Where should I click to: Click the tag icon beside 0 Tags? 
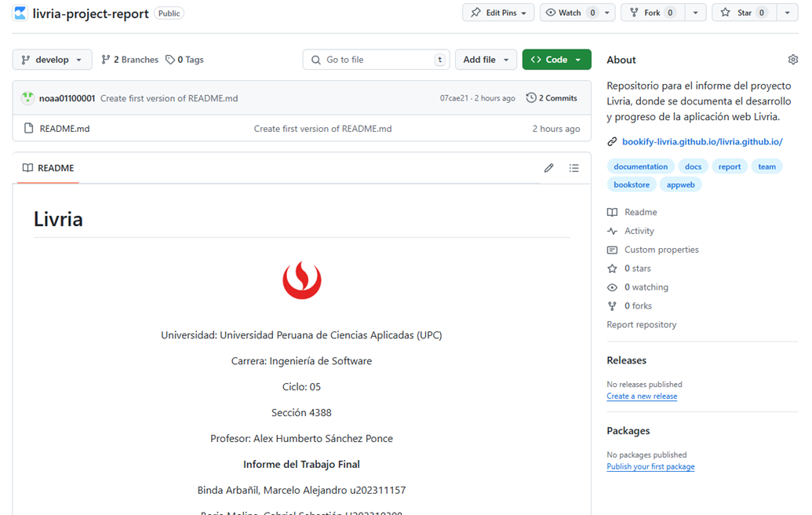(170, 60)
